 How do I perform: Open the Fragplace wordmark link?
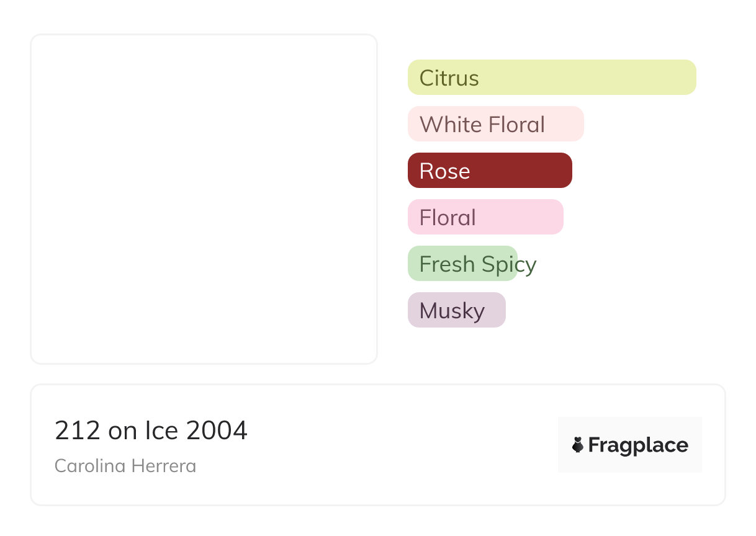(638, 445)
